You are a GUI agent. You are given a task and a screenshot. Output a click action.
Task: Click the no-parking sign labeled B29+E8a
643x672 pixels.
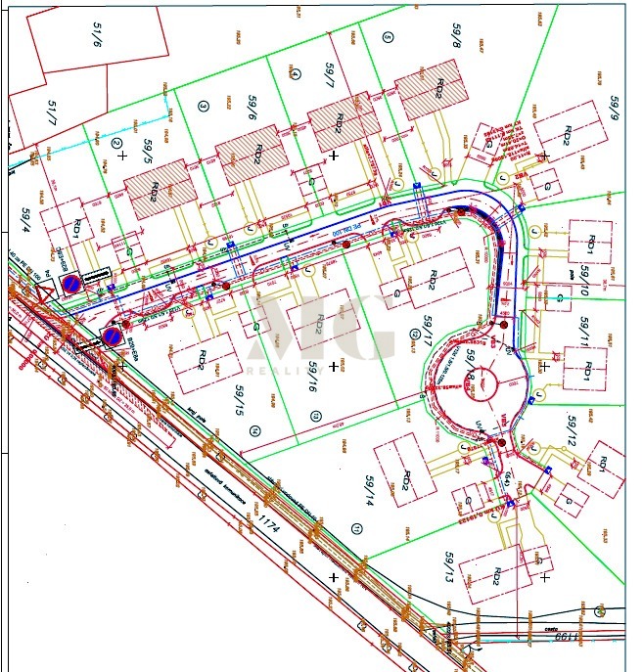click(x=113, y=337)
